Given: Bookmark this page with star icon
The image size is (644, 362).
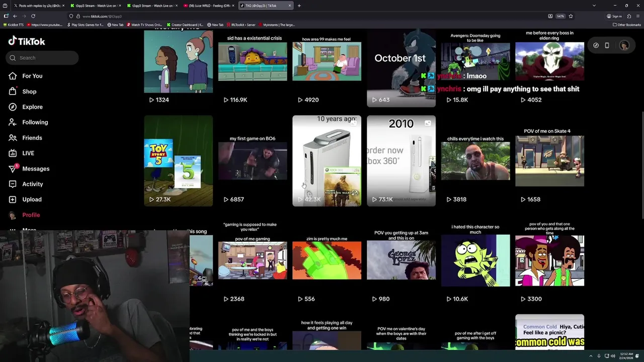Looking at the screenshot, I should 571,16.
